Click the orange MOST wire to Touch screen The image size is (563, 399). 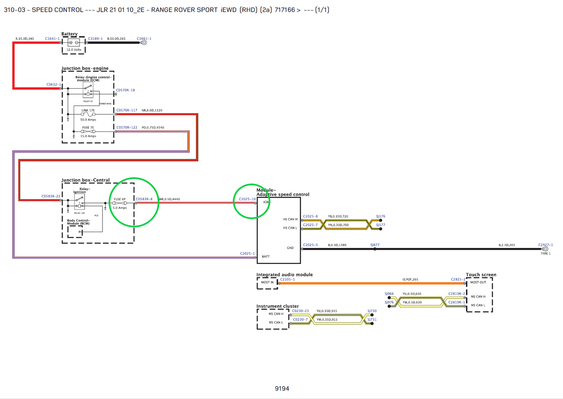(372, 283)
